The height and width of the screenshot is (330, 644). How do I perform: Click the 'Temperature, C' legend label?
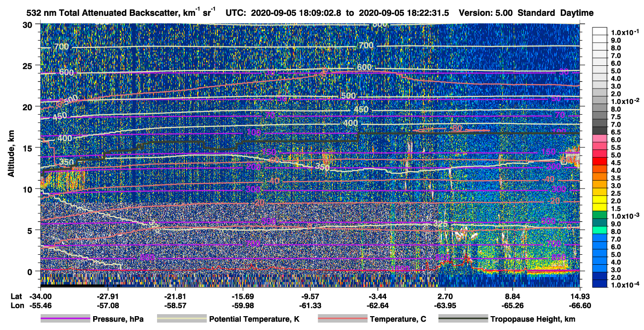[x=398, y=319]
